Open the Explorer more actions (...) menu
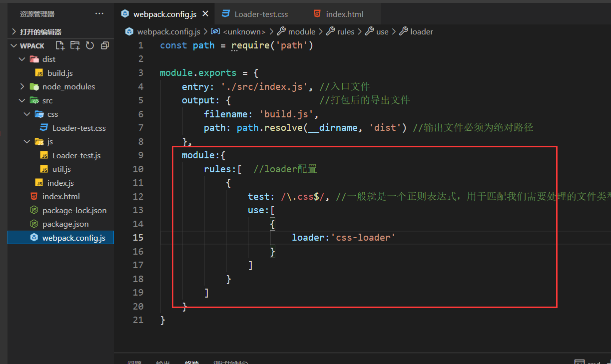 click(99, 13)
